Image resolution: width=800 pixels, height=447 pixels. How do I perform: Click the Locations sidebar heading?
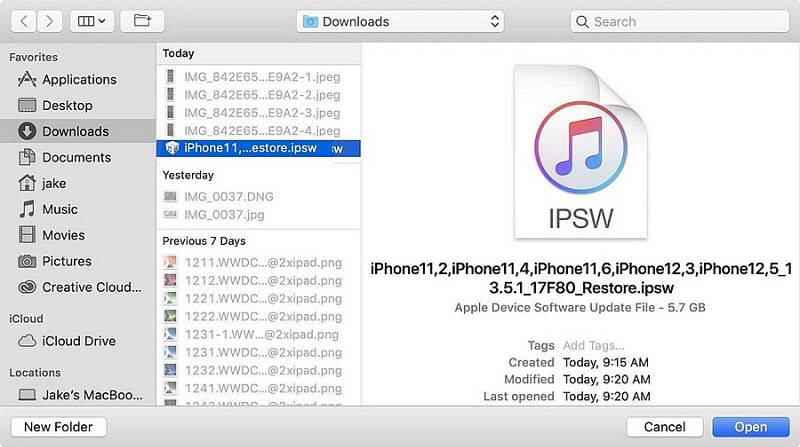point(35,372)
